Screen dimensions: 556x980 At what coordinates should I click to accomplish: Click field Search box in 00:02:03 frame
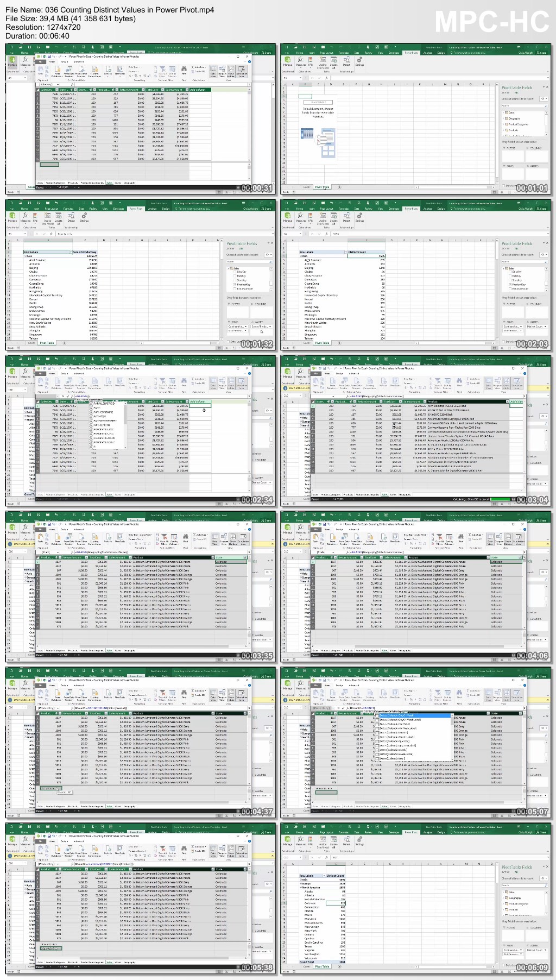click(x=525, y=261)
